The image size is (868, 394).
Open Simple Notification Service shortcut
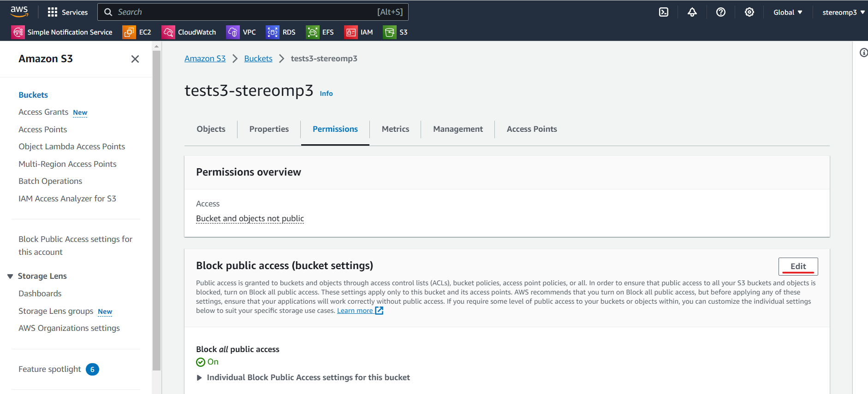pyautogui.click(x=62, y=32)
